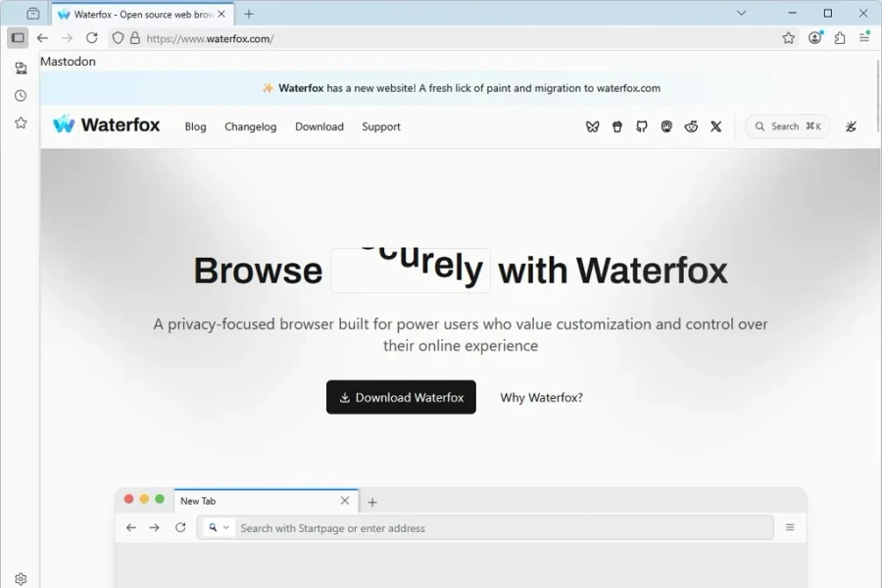
Task: View site security padlock info
Action: pyautogui.click(x=135, y=38)
